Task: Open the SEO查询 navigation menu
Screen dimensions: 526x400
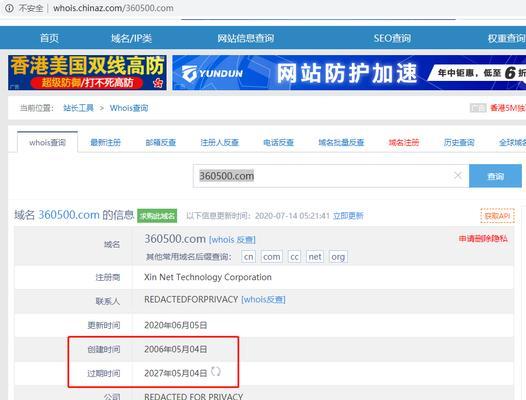Action: tap(392, 38)
